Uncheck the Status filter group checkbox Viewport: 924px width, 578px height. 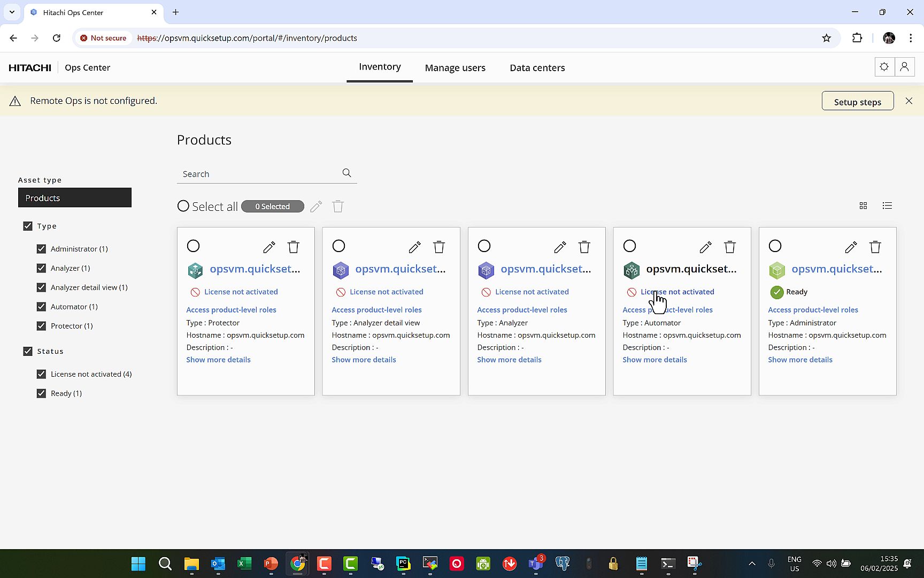pyautogui.click(x=28, y=351)
